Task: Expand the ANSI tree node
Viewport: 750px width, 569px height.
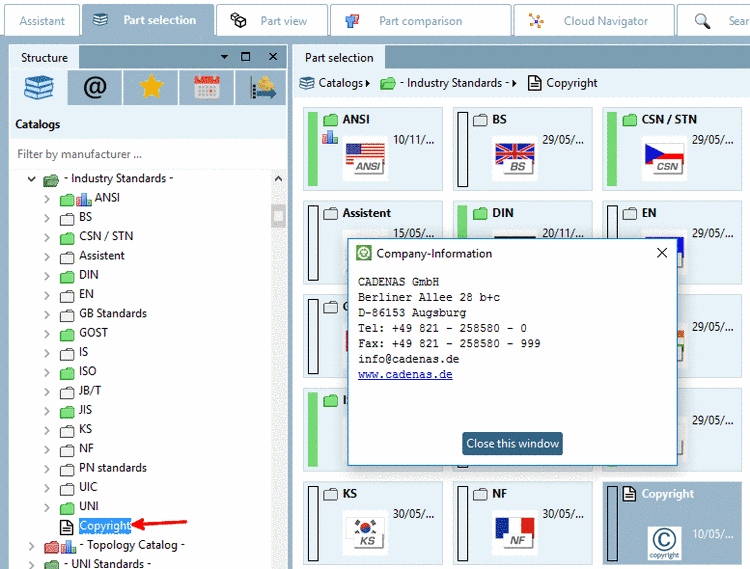Action: click(x=47, y=199)
